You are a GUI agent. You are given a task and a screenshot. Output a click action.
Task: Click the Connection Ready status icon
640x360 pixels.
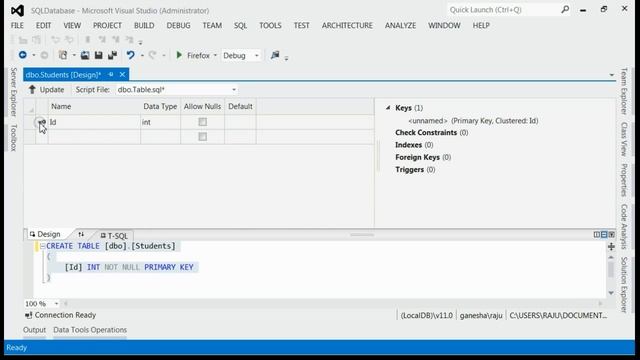(x=29, y=315)
